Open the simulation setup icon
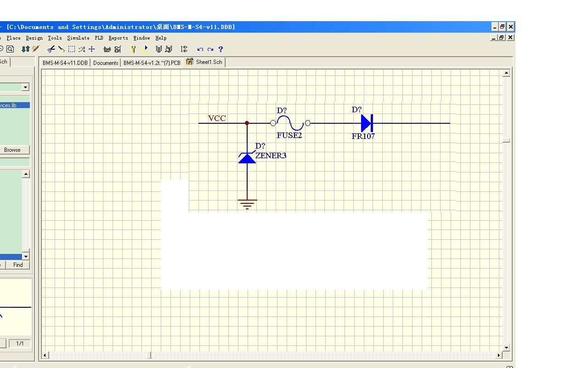 (x=133, y=49)
